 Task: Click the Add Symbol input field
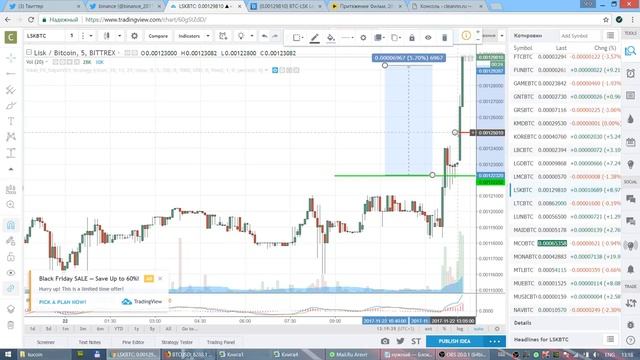tap(579, 36)
